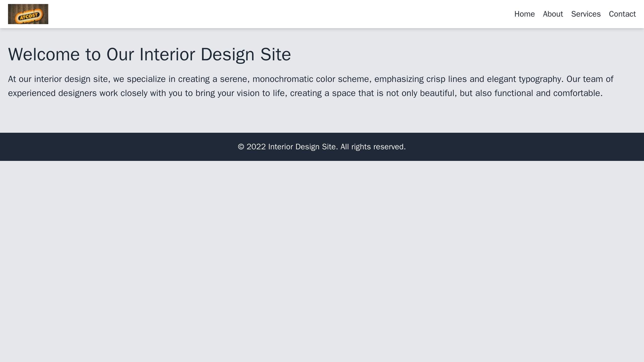Select the 'Welcome to Our Interior Design Site' heading
Image resolution: width=644 pixels, height=362 pixels.
150,55
